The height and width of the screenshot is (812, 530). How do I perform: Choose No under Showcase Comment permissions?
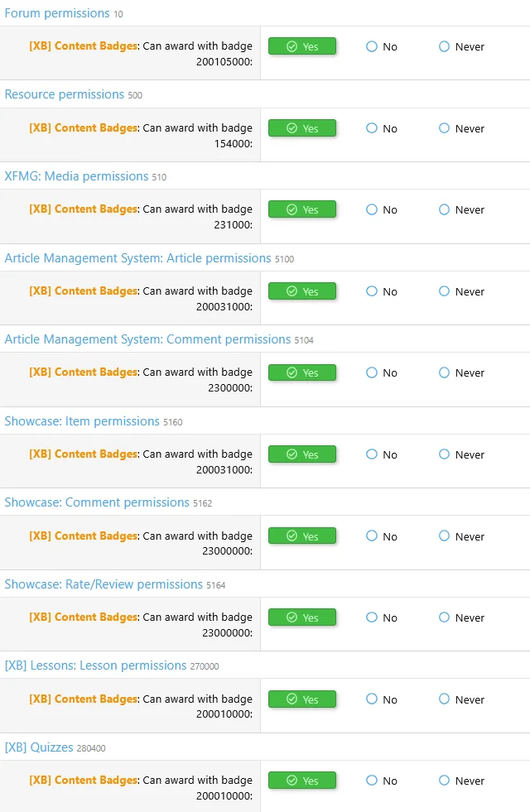point(382,536)
